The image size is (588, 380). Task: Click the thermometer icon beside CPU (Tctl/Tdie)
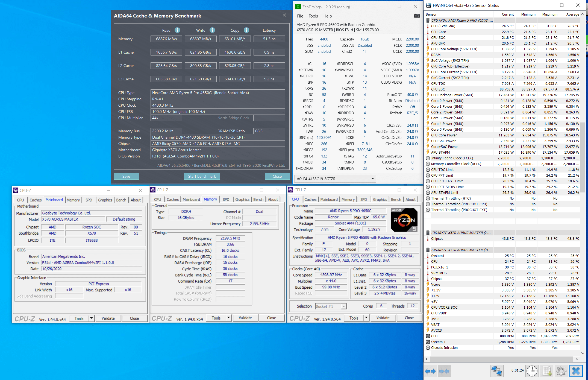point(428,26)
